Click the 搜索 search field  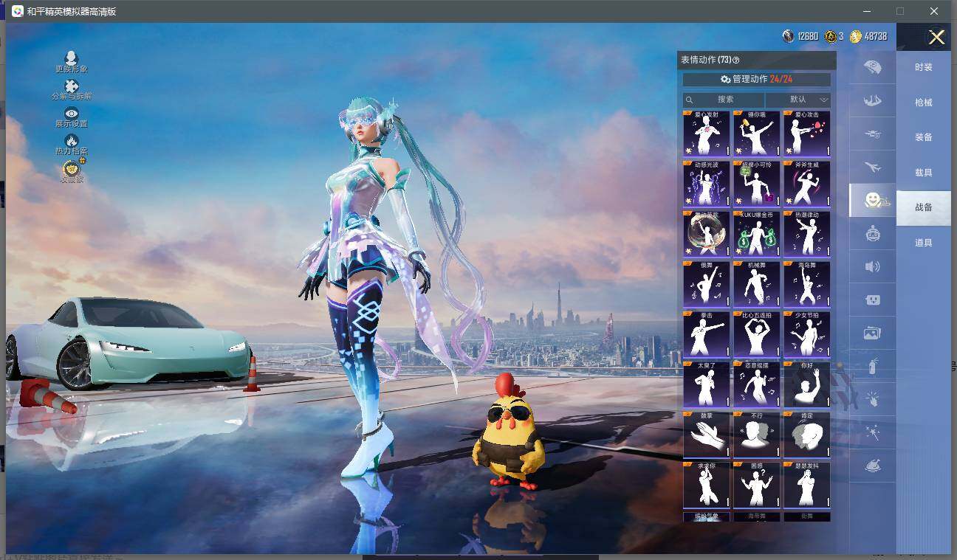click(x=724, y=100)
